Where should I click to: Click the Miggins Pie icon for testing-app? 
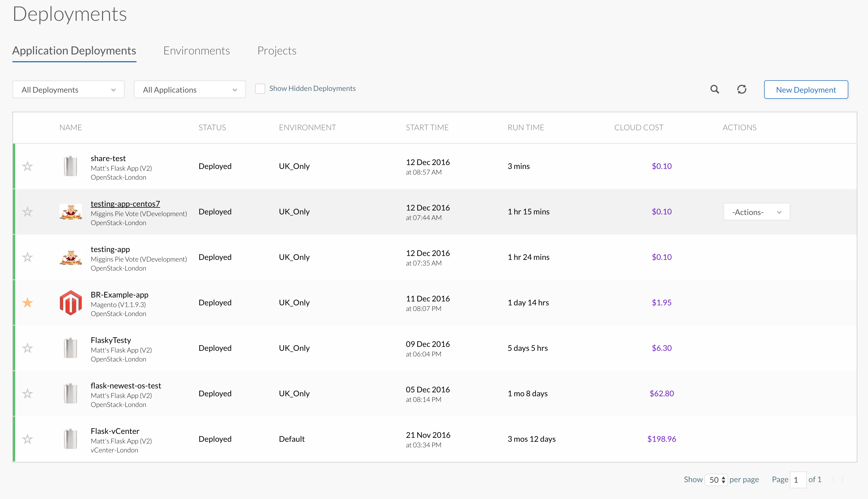click(71, 257)
